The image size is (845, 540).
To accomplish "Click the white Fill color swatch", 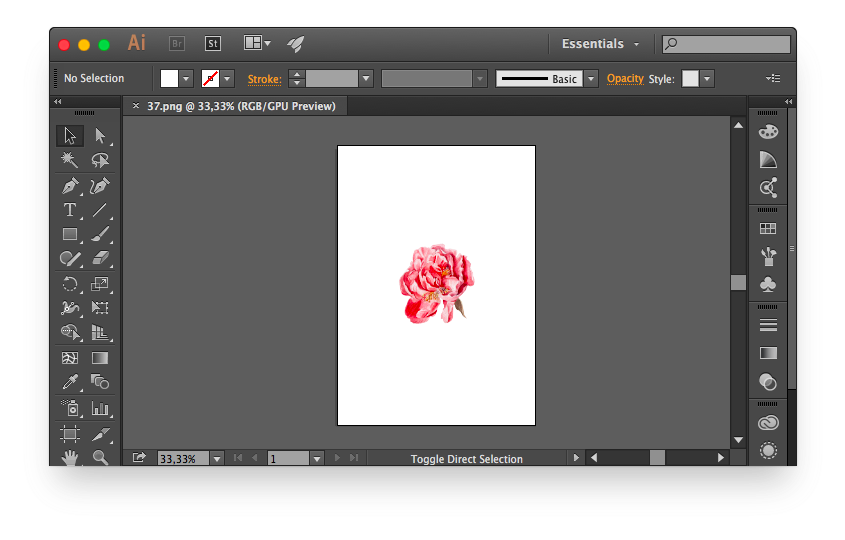I will click(x=169, y=78).
